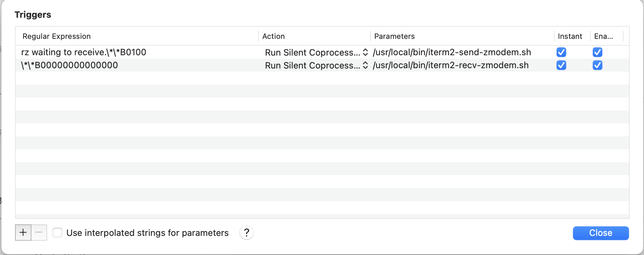Click the Enabled column header
The image size is (644, 255).
[603, 36]
